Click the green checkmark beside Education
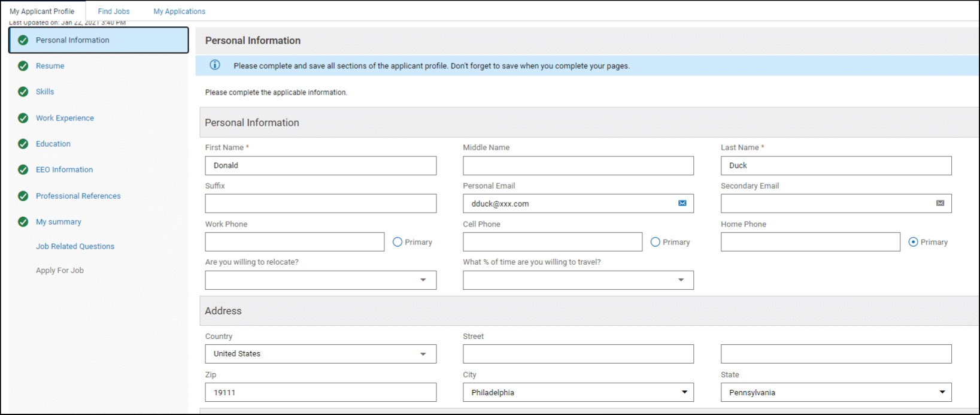 click(23, 144)
